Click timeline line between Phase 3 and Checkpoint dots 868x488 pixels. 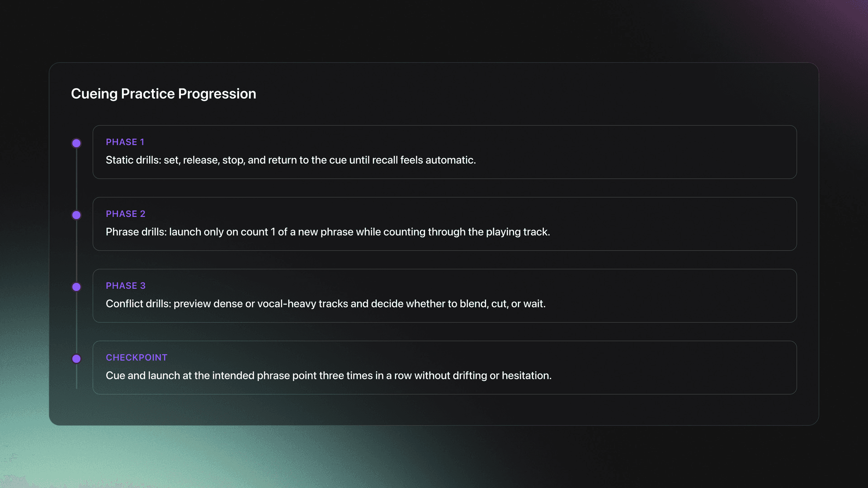tap(76, 323)
